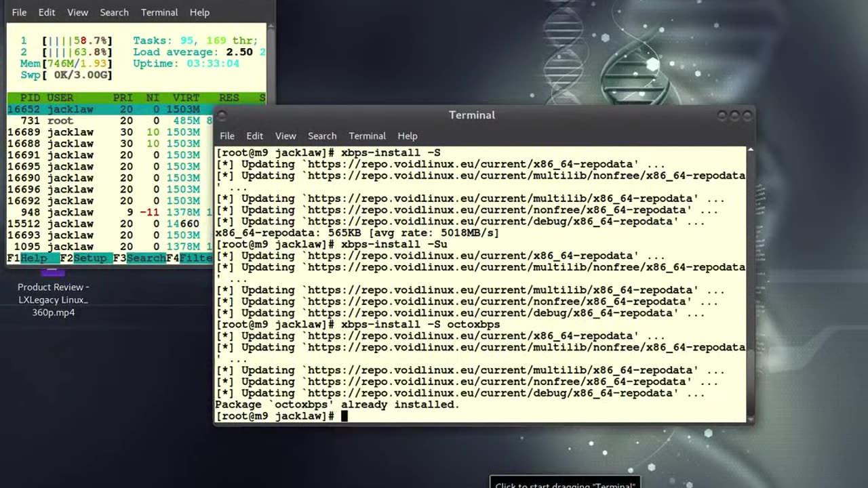Image resolution: width=868 pixels, height=488 pixels.
Task: Click CPU 2 usage meter in htop
Action: point(66,52)
